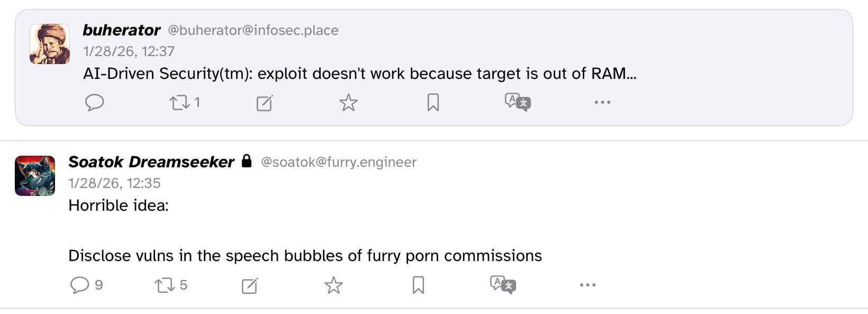868x314 pixels.
Task: Open more options on Soatok's post
Action: (x=587, y=285)
